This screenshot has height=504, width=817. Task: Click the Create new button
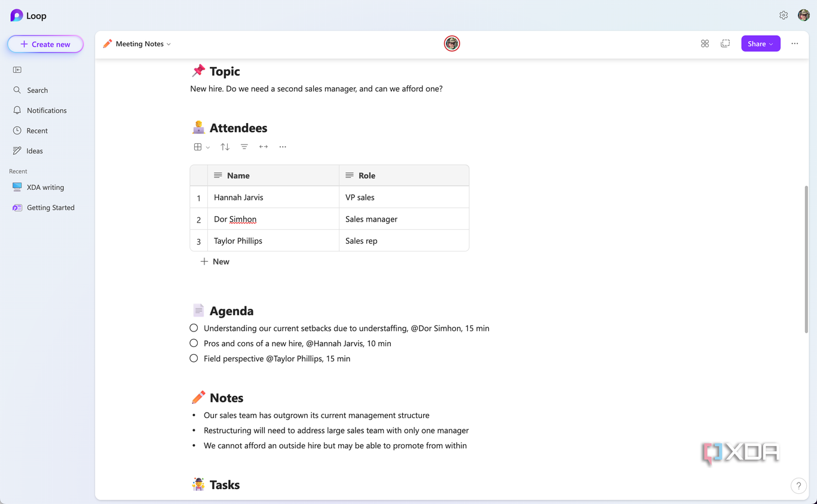pos(45,44)
